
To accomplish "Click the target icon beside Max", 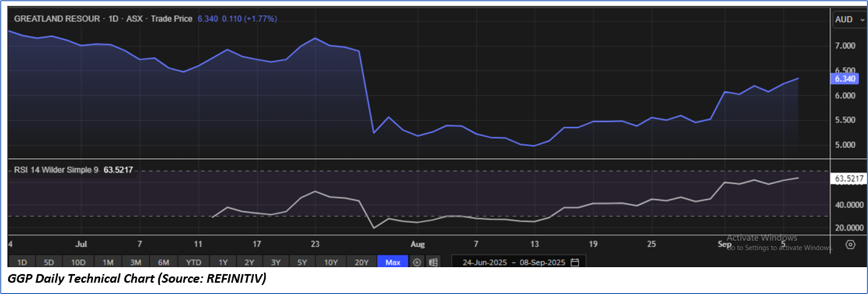I will click(417, 262).
